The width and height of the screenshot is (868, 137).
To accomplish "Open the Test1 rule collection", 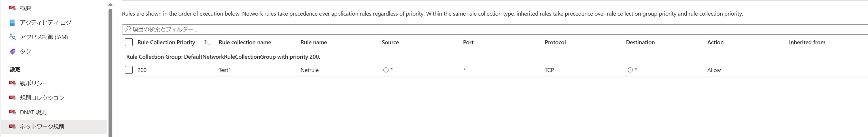I will tap(225, 70).
